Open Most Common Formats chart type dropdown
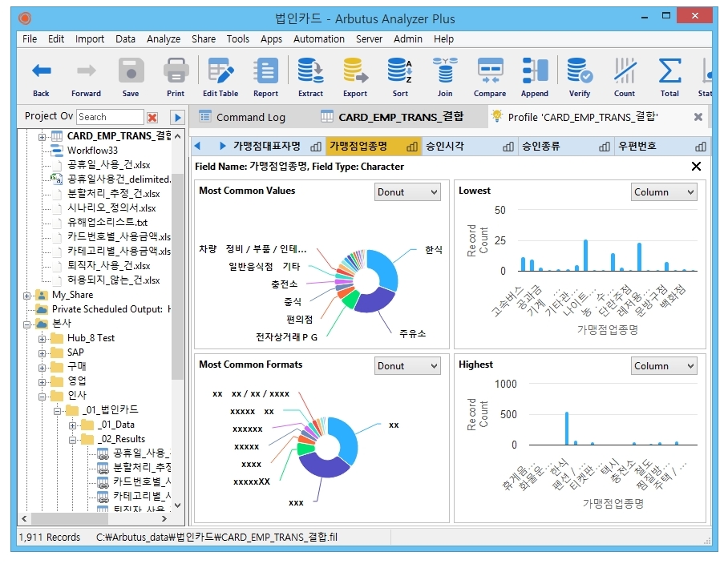 click(x=407, y=366)
